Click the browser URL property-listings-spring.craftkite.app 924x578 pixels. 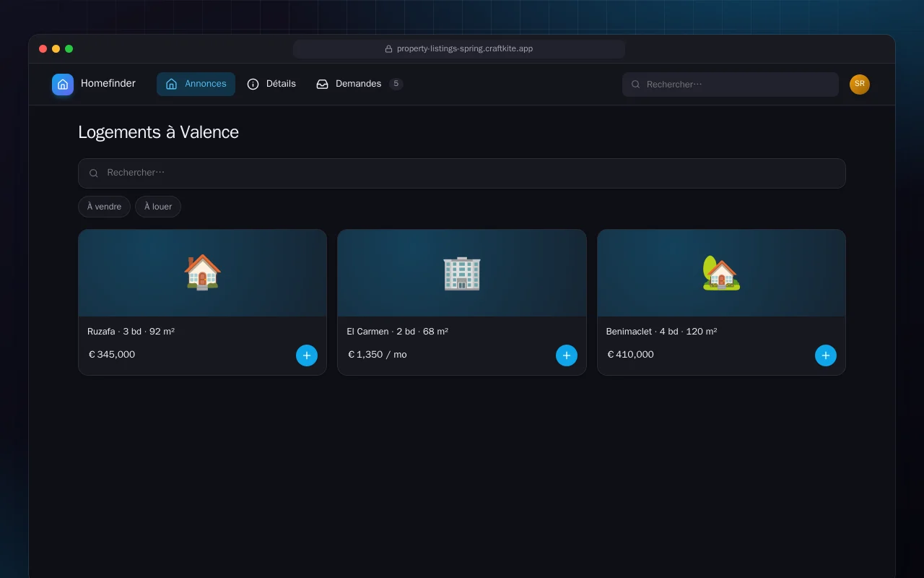click(465, 49)
